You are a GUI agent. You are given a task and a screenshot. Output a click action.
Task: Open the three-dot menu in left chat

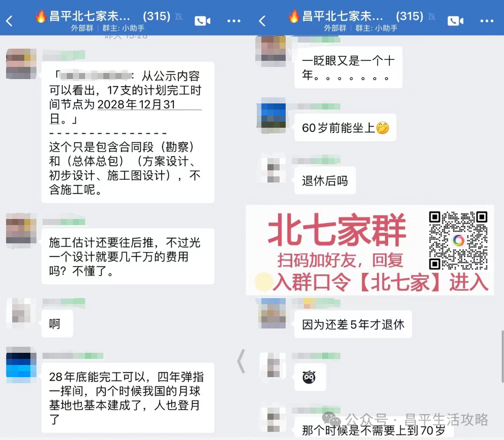(x=234, y=21)
